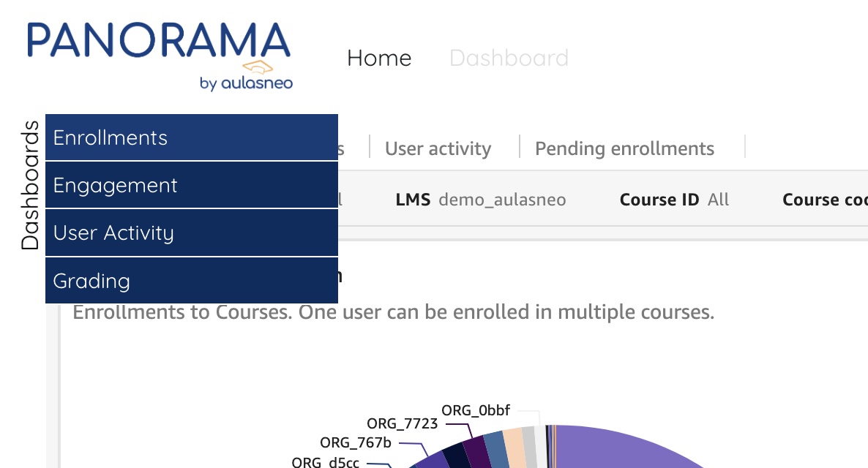Open the LMS demo_aulasneo filter dropdown
The height and width of the screenshot is (468, 868).
pos(480,200)
